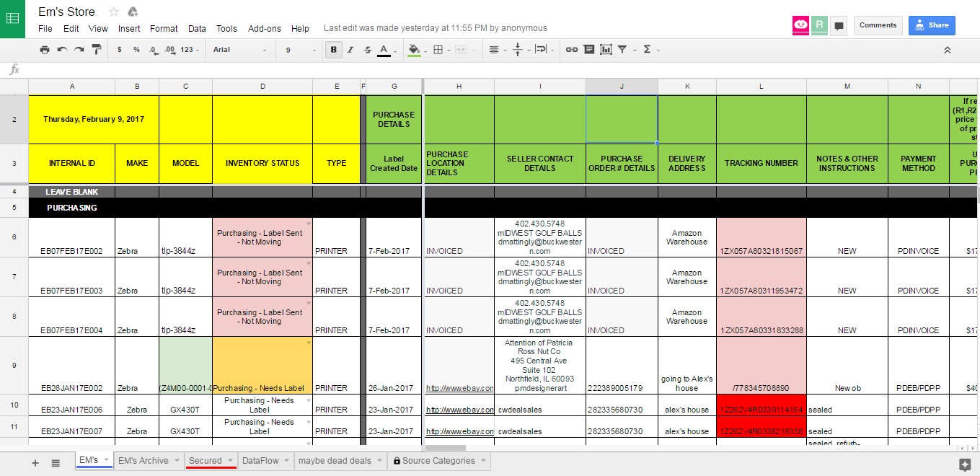Click the insert chart icon

[x=606, y=50]
